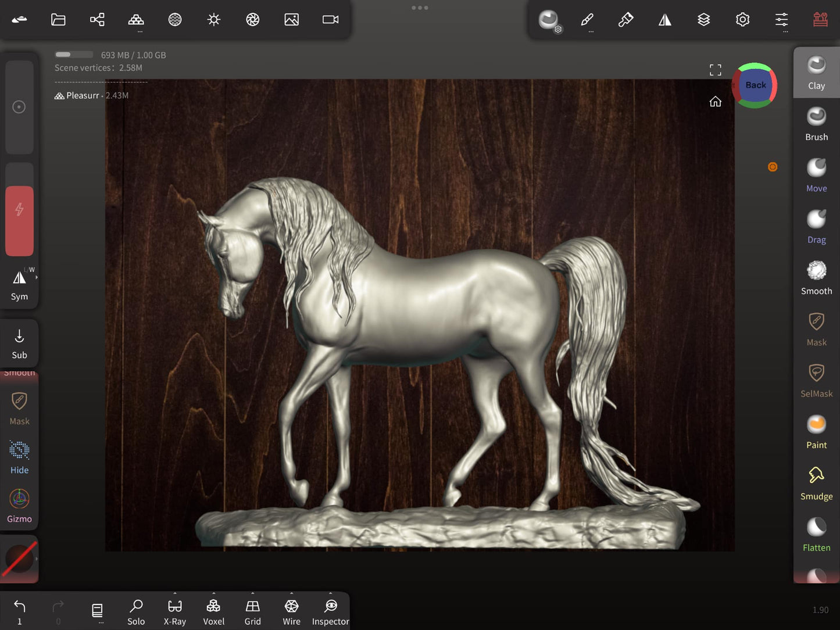
Task: Activate the Hide shortcut tool
Action: [19, 457]
